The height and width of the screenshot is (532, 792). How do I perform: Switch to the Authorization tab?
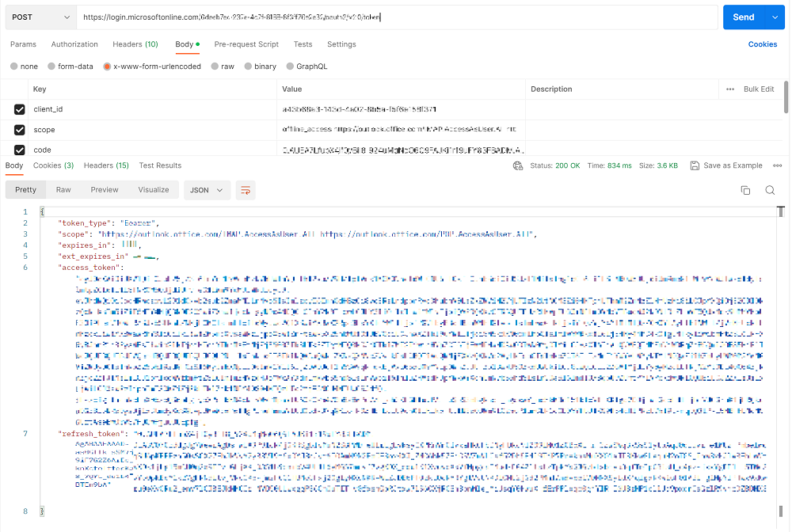pyautogui.click(x=74, y=44)
